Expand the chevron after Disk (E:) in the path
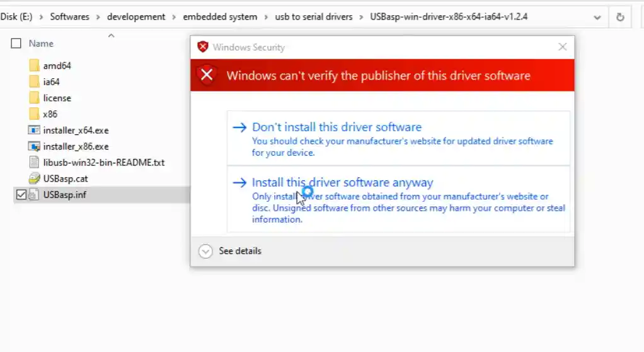Viewport: 644px width, 352px height. coord(41,17)
